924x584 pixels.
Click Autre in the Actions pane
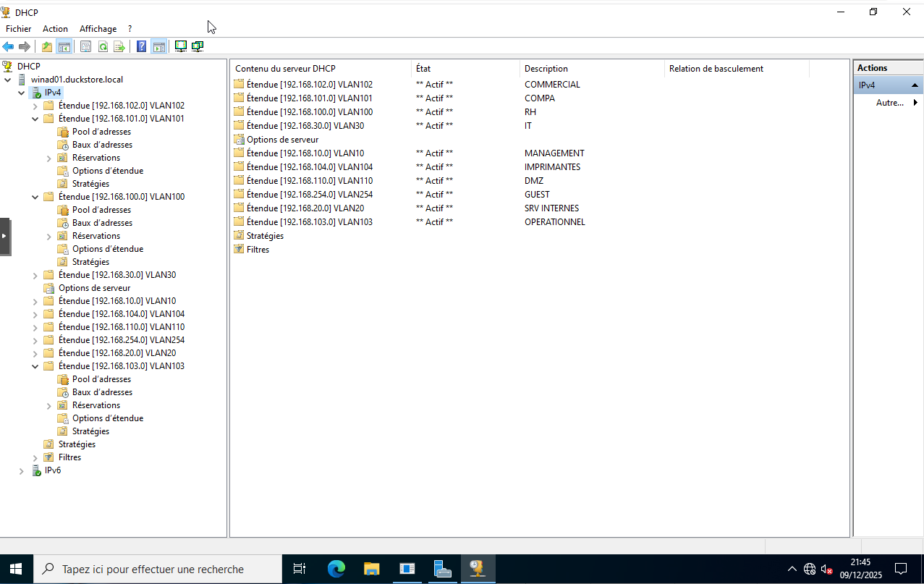[890, 103]
